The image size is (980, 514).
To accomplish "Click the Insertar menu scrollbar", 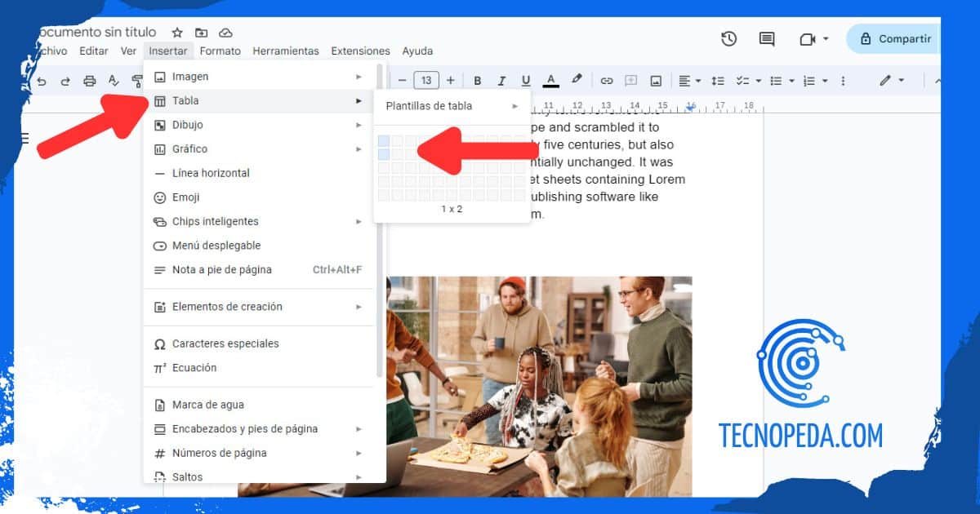I will 379,220.
